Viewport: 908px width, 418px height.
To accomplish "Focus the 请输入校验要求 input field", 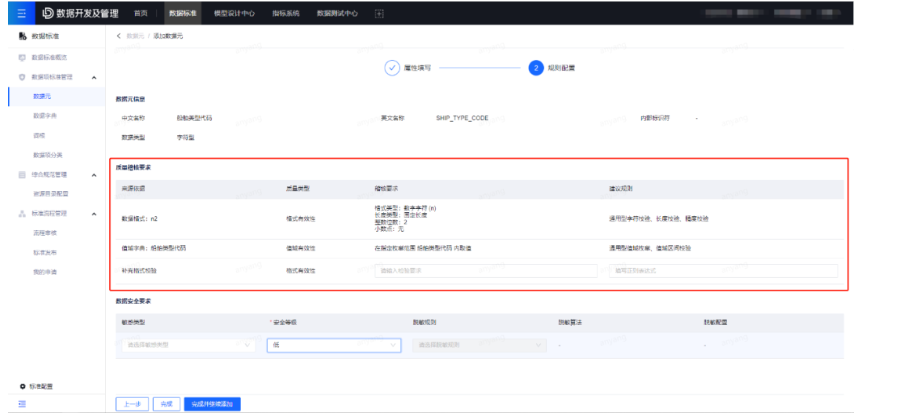I will click(485, 270).
